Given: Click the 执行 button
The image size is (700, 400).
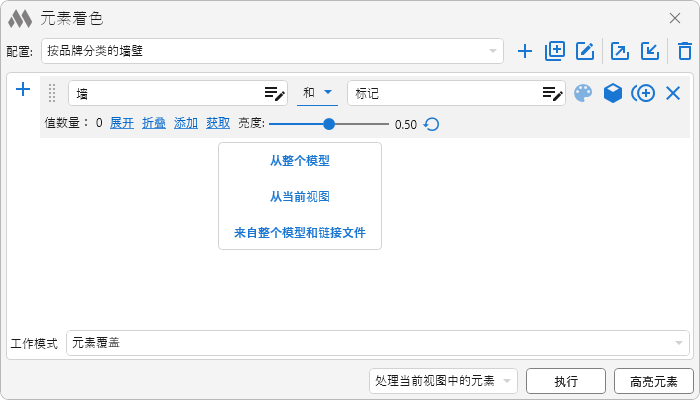Looking at the screenshot, I should click(x=566, y=381).
